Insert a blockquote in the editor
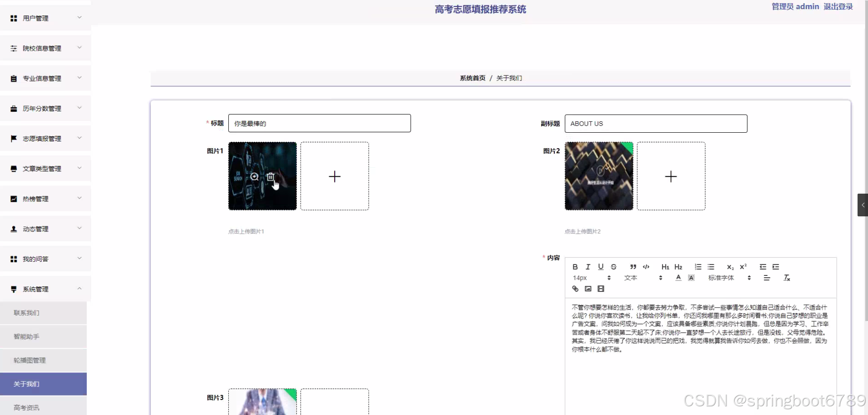 point(633,267)
